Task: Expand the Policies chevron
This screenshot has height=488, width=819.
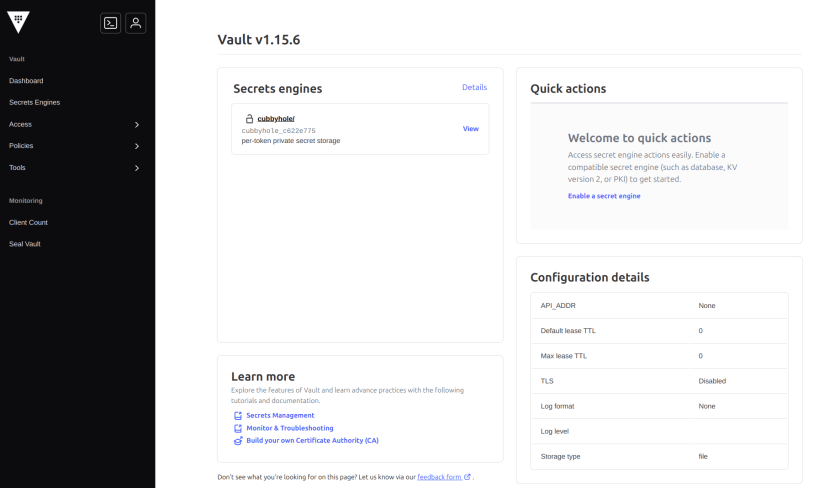Action: coord(137,146)
